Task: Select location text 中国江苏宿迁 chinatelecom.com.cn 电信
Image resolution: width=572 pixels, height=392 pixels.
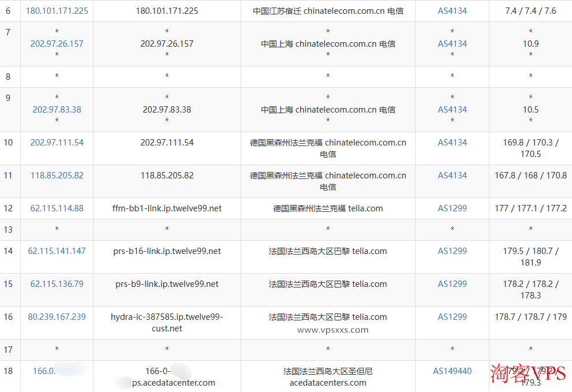Action: pos(328,11)
